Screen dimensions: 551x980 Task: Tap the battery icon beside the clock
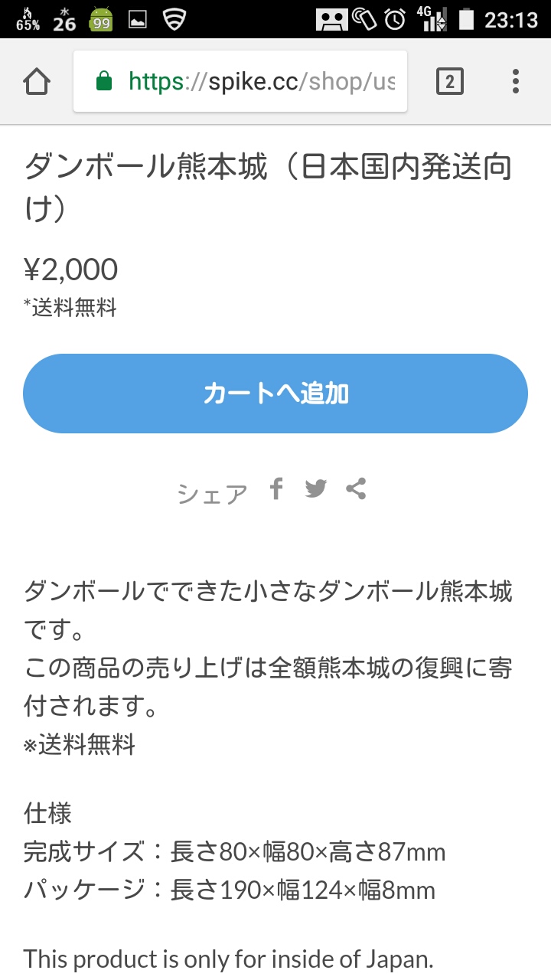pyautogui.click(x=465, y=19)
